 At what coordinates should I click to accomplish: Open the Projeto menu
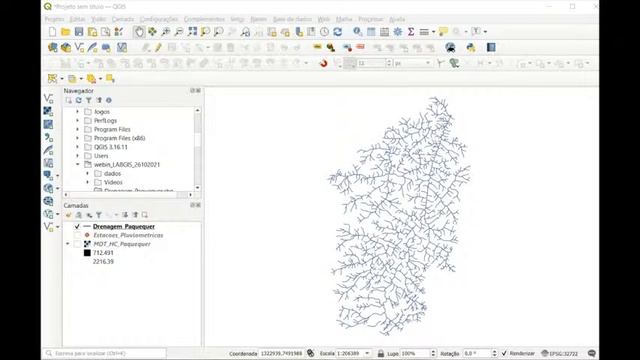click(54, 19)
